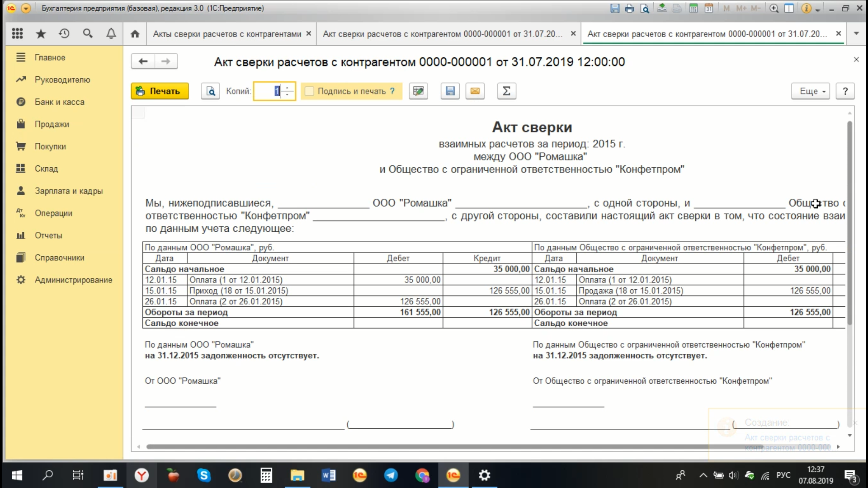Click the Копий input field
The width and height of the screenshot is (868, 488).
(x=268, y=91)
